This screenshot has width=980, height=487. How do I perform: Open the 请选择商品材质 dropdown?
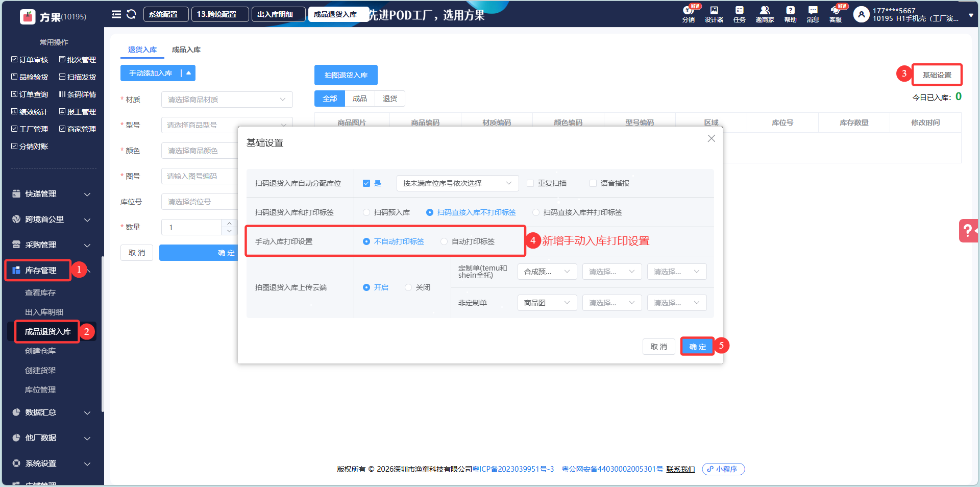[227, 100]
